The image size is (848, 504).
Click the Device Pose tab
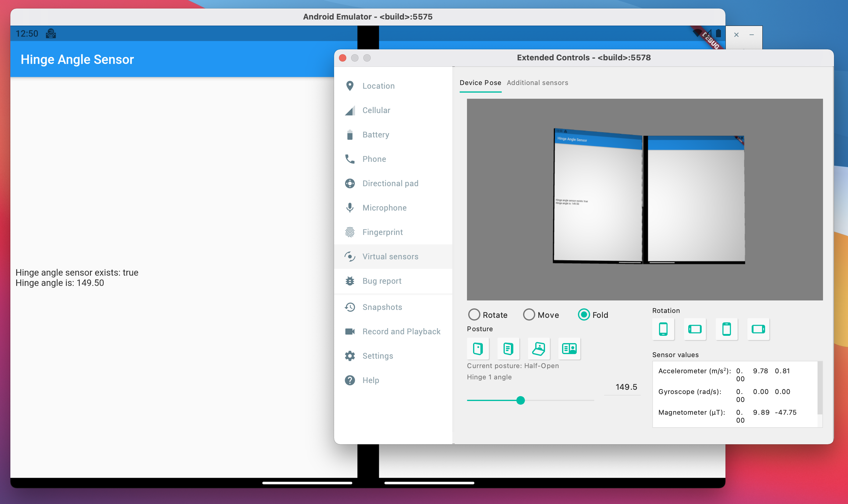tap(480, 83)
